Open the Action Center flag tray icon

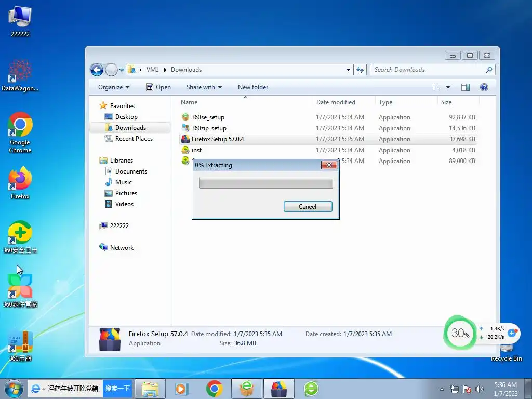(467, 389)
